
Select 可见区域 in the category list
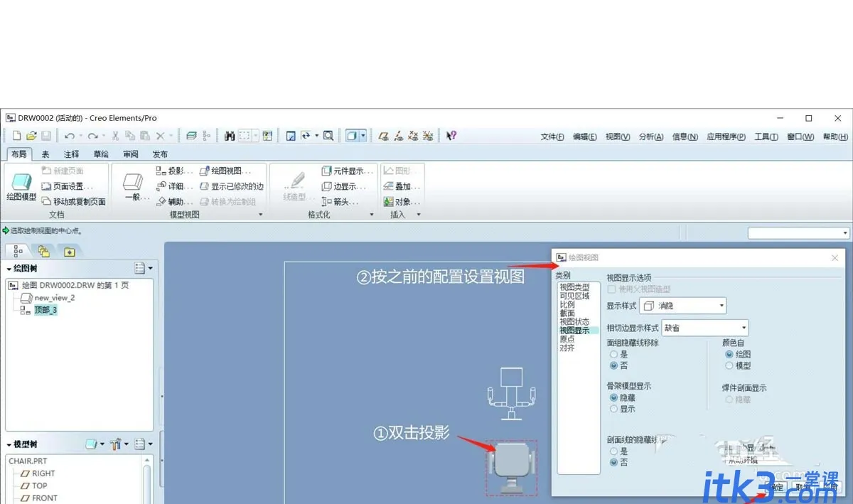574,296
